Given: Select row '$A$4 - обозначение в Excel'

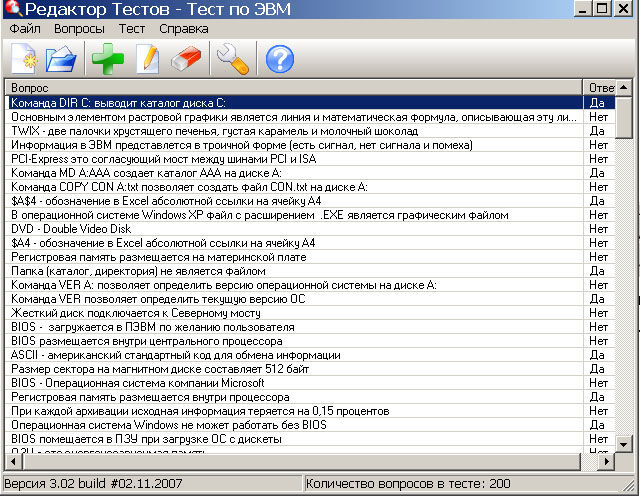Looking at the screenshot, I should (x=310, y=201).
